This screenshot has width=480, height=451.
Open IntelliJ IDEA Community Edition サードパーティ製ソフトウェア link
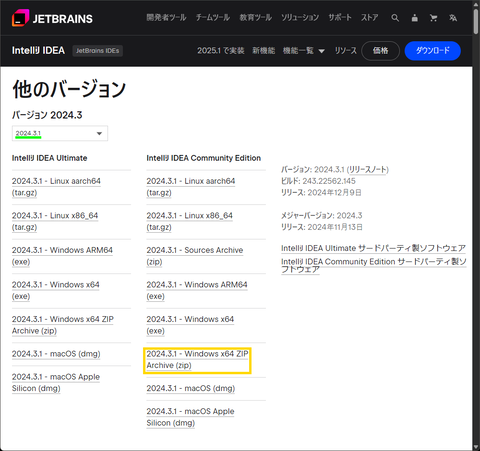click(x=373, y=265)
